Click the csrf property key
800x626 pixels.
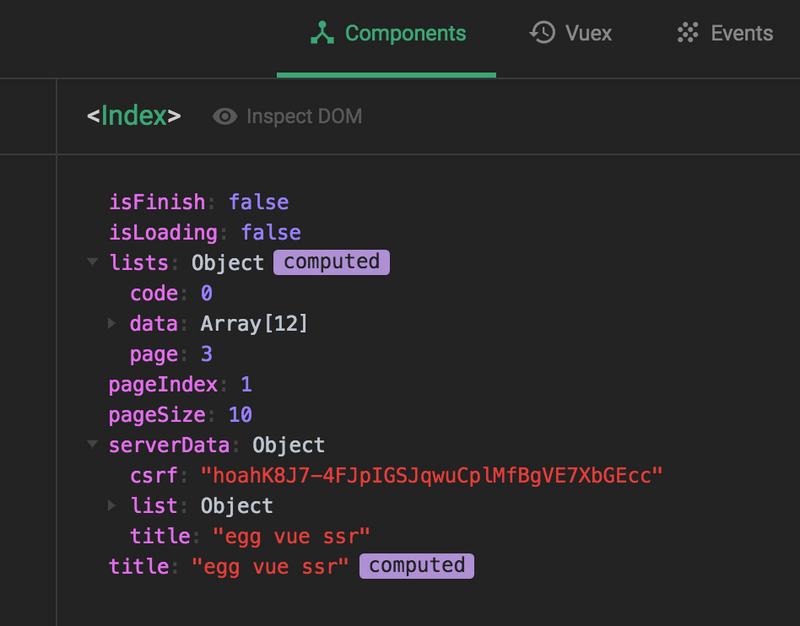coord(154,475)
